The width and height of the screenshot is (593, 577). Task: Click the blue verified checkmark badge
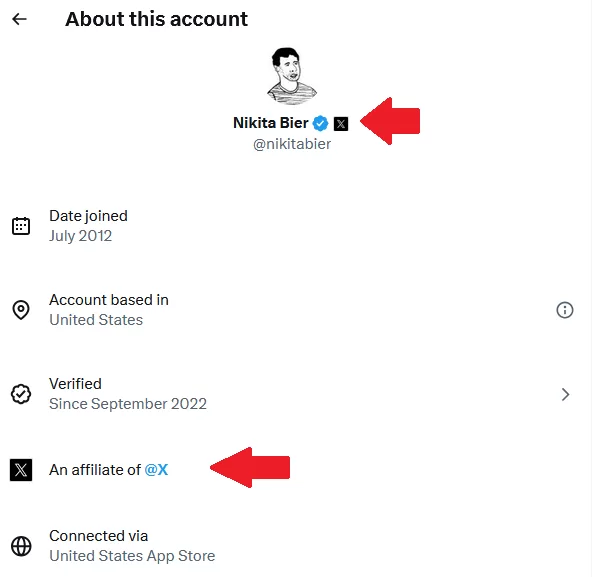(x=320, y=123)
